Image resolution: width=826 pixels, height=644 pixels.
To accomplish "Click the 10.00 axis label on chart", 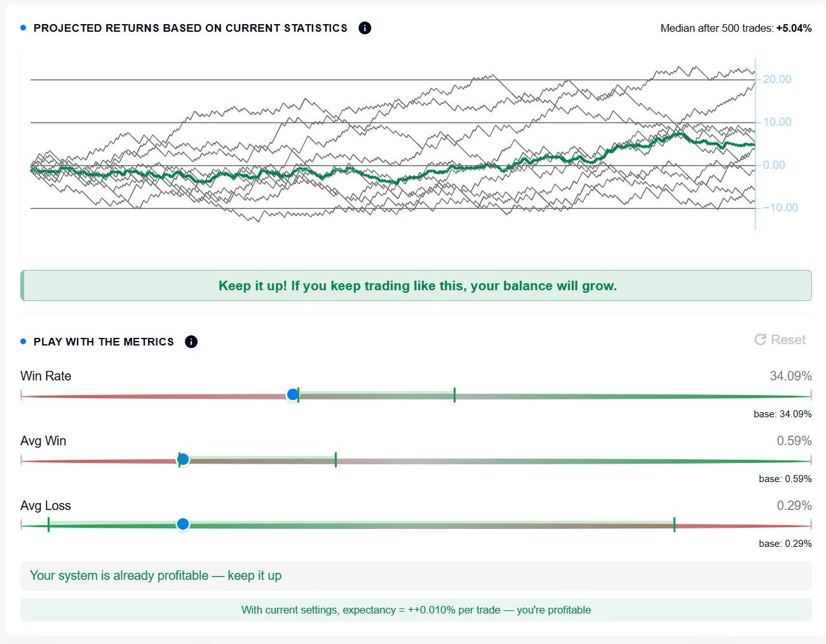I will pyautogui.click(x=777, y=122).
